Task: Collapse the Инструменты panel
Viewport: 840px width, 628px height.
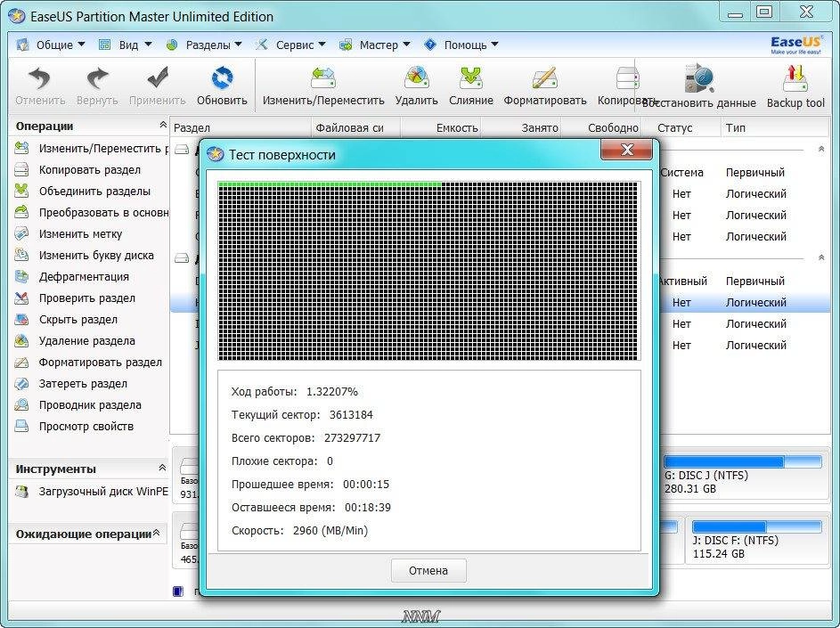Action: [x=162, y=468]
